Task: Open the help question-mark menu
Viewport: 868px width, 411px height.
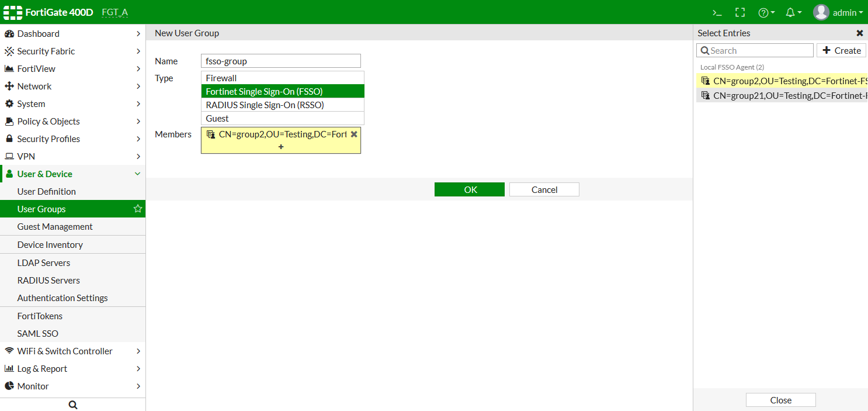Action: 766,12
